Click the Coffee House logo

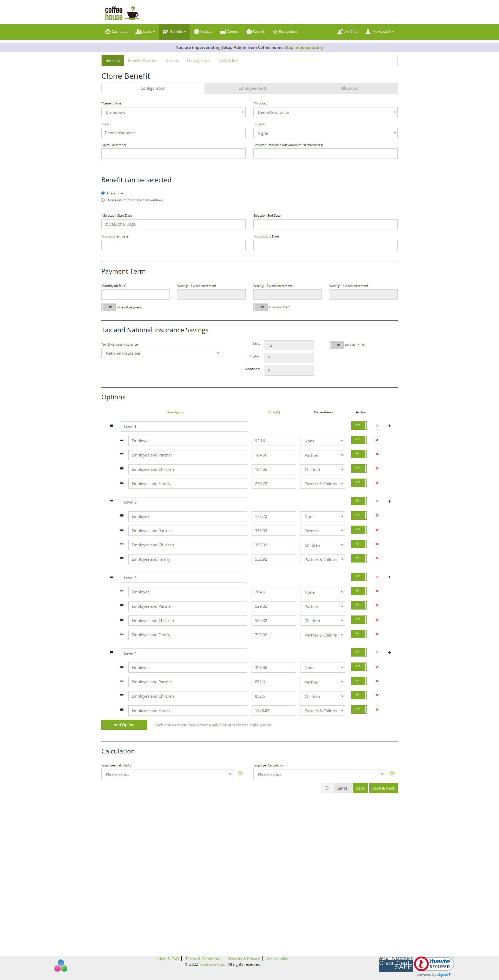pyautogui.click(x=122, y=13)
